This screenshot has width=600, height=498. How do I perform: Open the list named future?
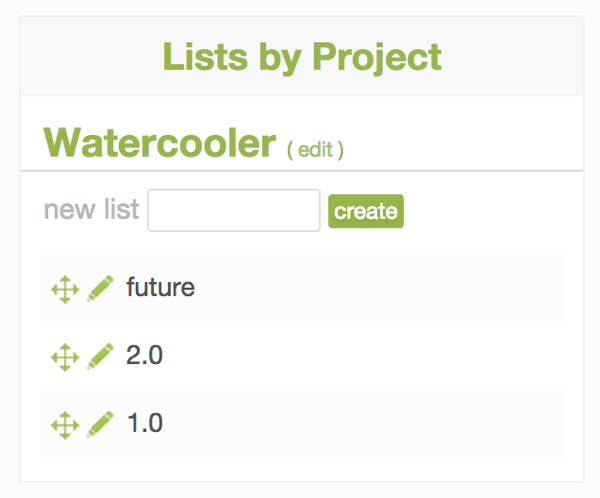[x=160, y=288]
